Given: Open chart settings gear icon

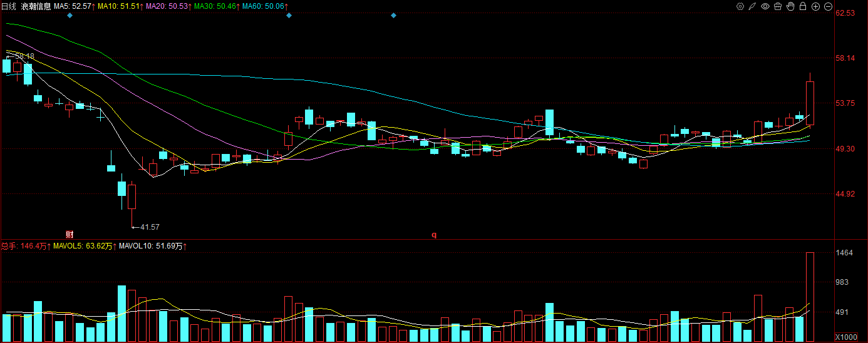Looking at the screenshot, I should 740,6.
